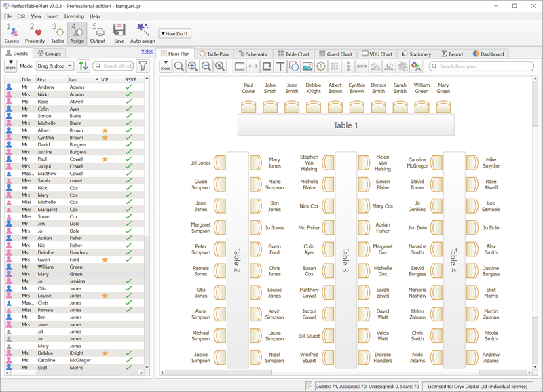This screenshot has width=543, height=392.
Task: Click the insert image icon in floor plan toolbar
Action: [x=307, y=66]
